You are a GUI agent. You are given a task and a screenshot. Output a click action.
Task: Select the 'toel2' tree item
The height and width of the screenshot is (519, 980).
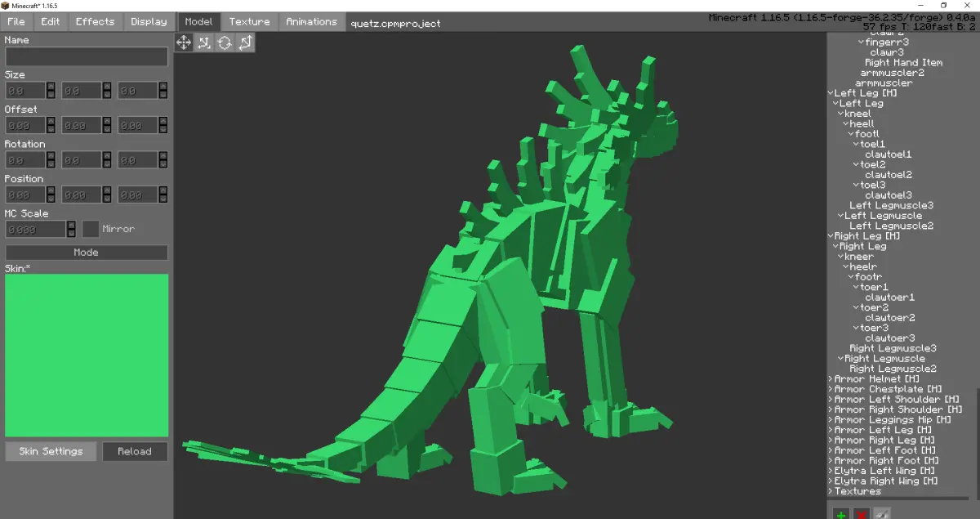pos(872,164)
